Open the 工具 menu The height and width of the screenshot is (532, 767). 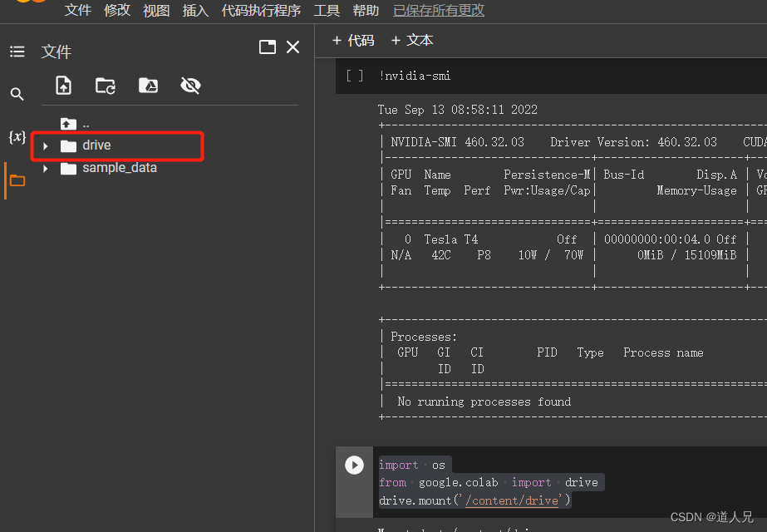pyautogui.click(x=327, y=10)
